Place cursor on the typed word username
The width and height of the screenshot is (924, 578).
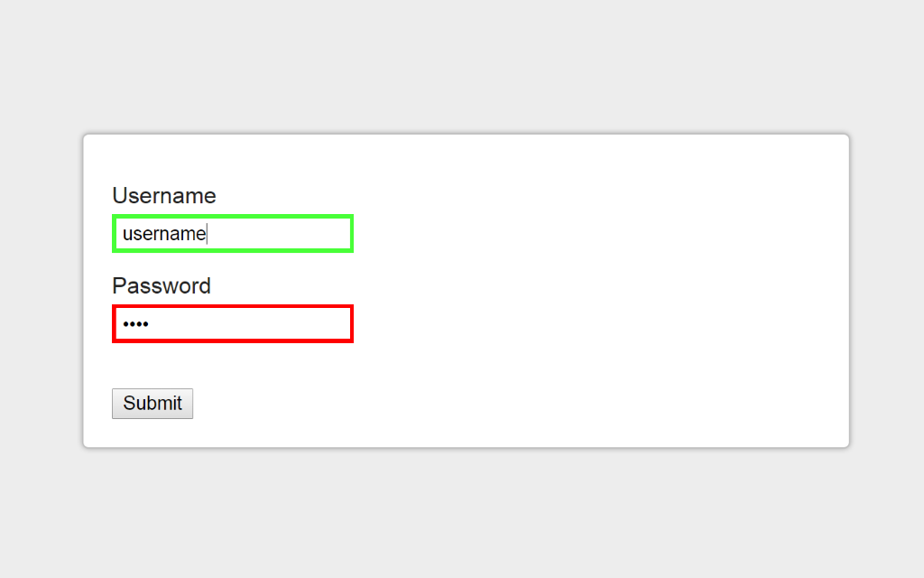click(x=164, y=234)
